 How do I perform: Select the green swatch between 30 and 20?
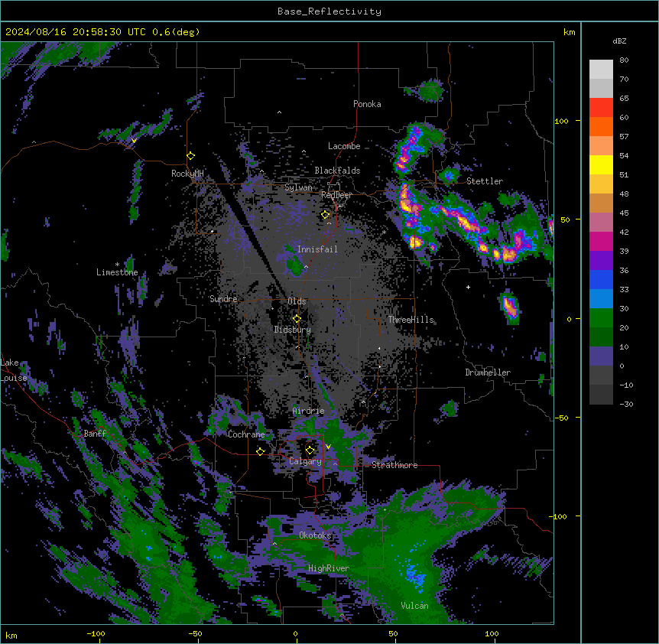[601, 318]
